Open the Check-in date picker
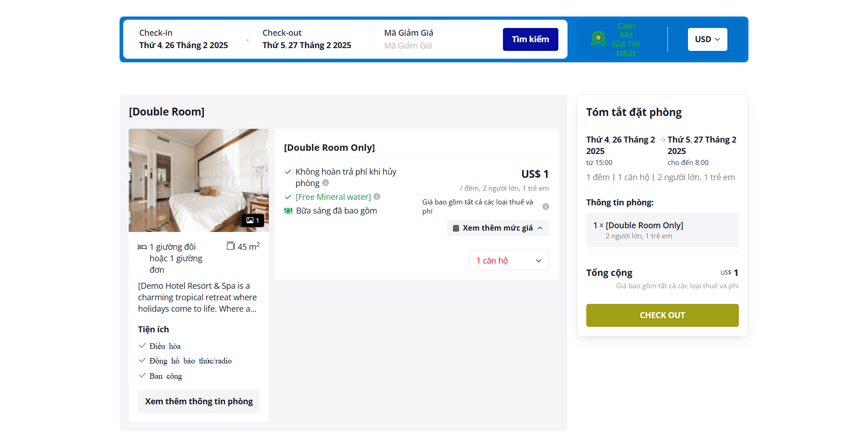Screen dimensions: 868x435 coord(184,40)
